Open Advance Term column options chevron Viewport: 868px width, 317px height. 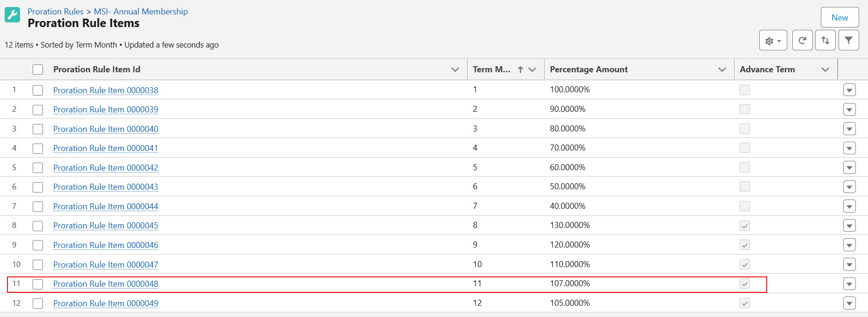825,69
